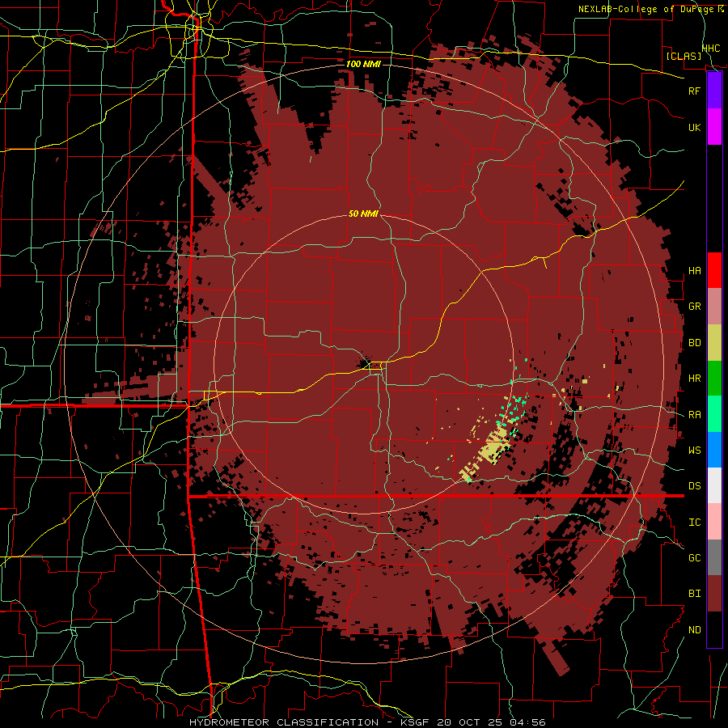Click the 'GC' legend label
728x728 pixels.
694,558
